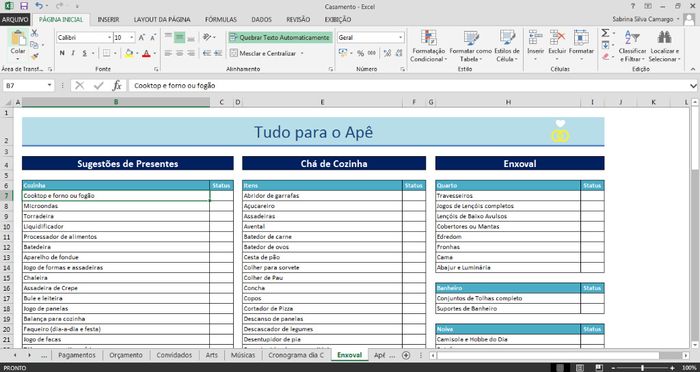
Task: Click the Cut scissors icon
Action: pyautogui.click(x=34, y=33)
